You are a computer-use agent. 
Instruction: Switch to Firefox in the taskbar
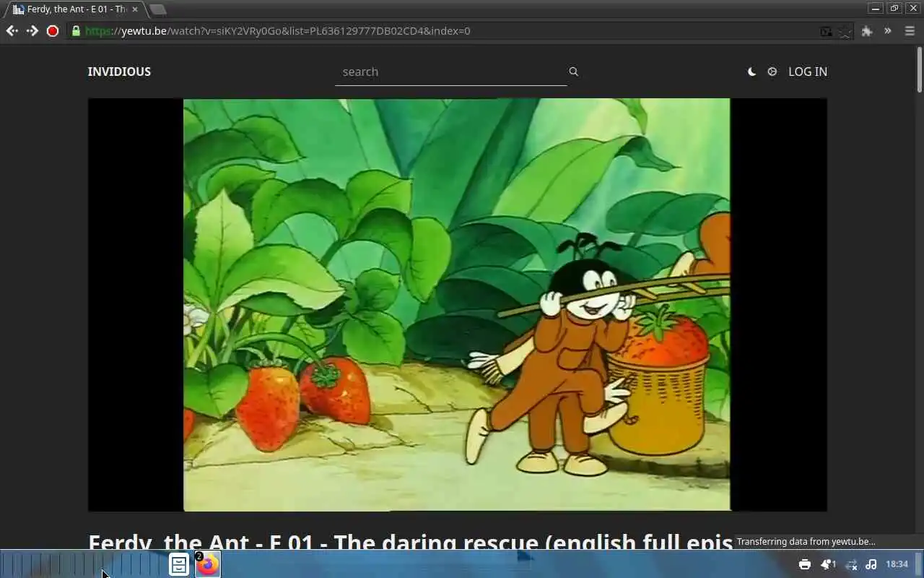click(208, 564)
